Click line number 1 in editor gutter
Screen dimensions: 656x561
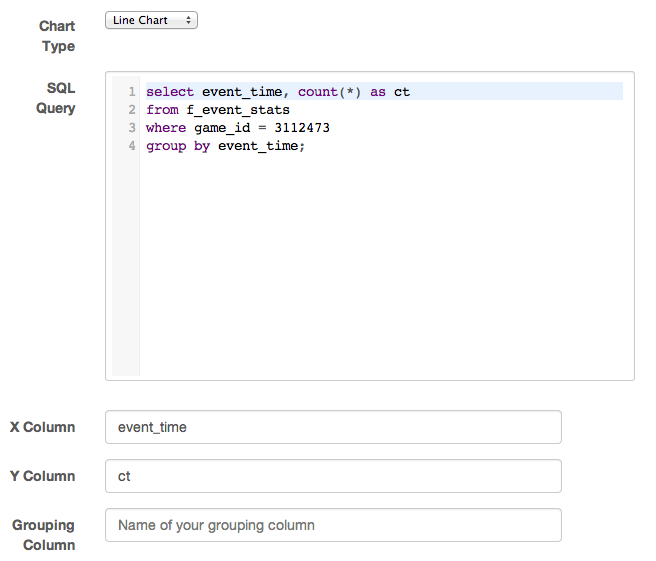pyautogui.click(x=132, y=92)
